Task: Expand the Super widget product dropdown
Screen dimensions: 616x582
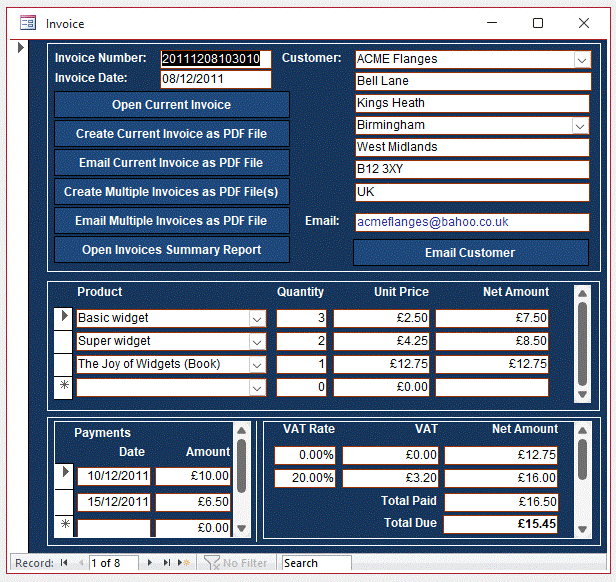Action: pyautogui.click(x=257, y=341)
